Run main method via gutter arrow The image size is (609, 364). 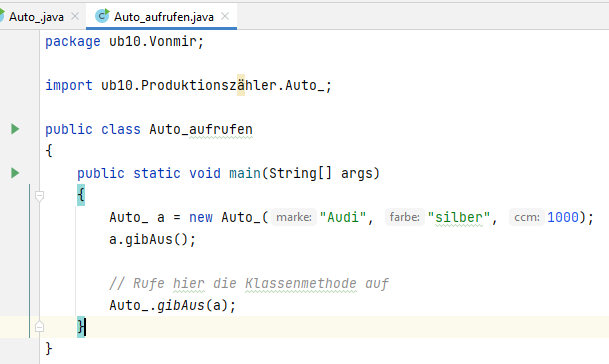(x=15, y=173)
